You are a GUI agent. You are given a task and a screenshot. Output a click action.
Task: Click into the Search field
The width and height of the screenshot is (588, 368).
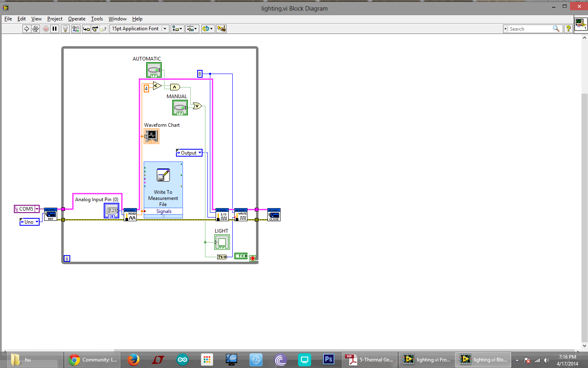click(x=530, y=29)
